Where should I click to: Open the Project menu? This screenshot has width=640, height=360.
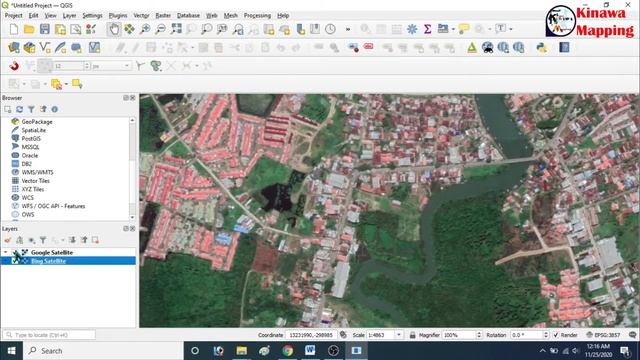[13, 16]
